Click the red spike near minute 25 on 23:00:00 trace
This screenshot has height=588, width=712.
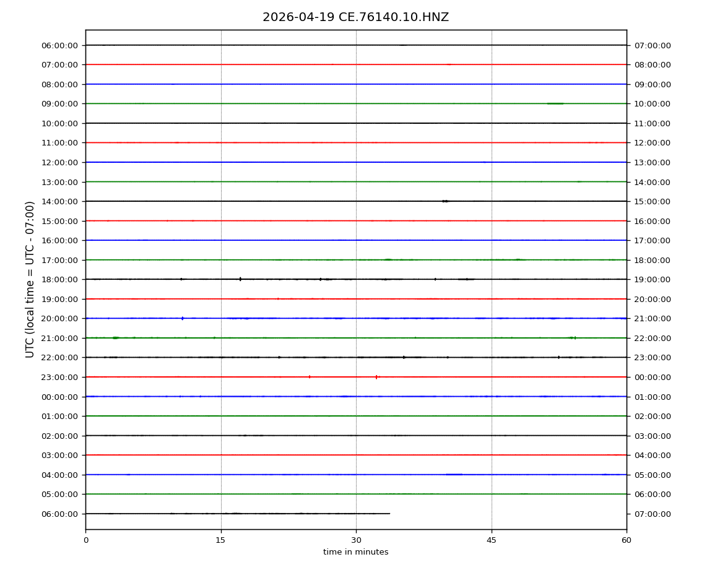[310, 377]
